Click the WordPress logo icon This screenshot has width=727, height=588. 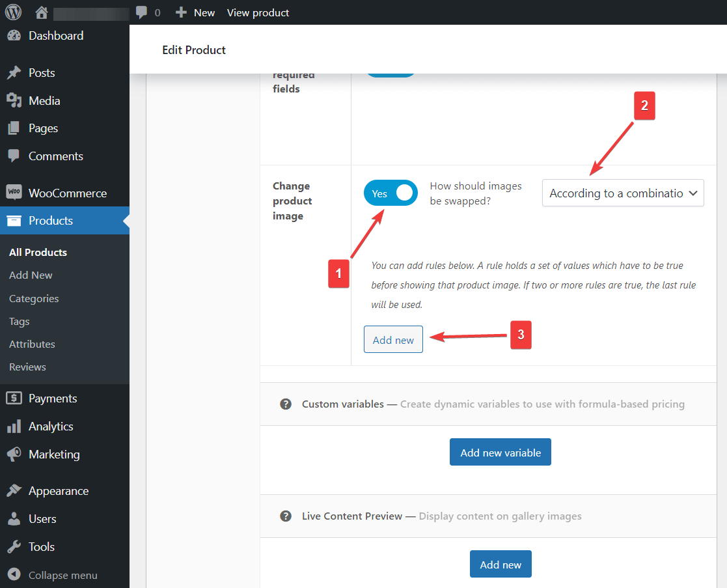[x=13, y=12]
